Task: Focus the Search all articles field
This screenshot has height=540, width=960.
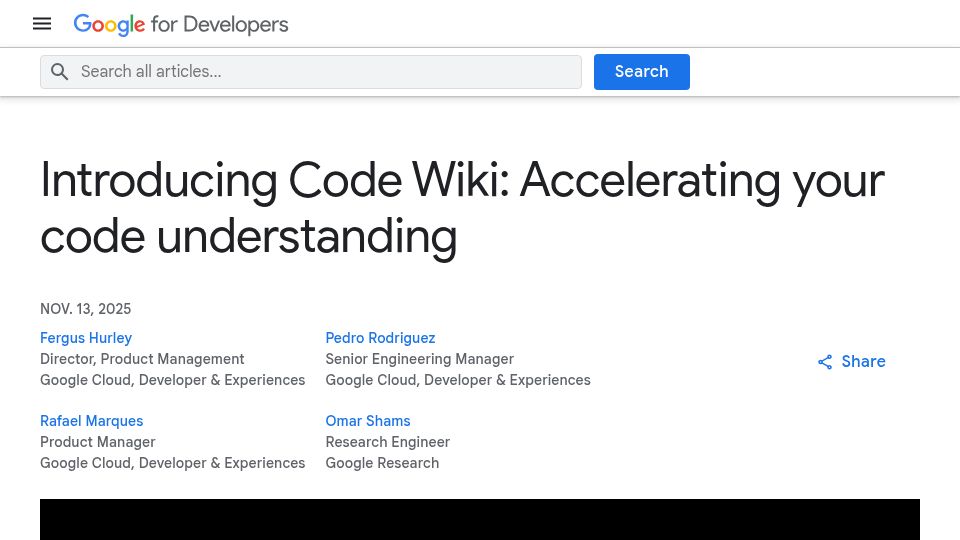Action: tap(311, 72)
